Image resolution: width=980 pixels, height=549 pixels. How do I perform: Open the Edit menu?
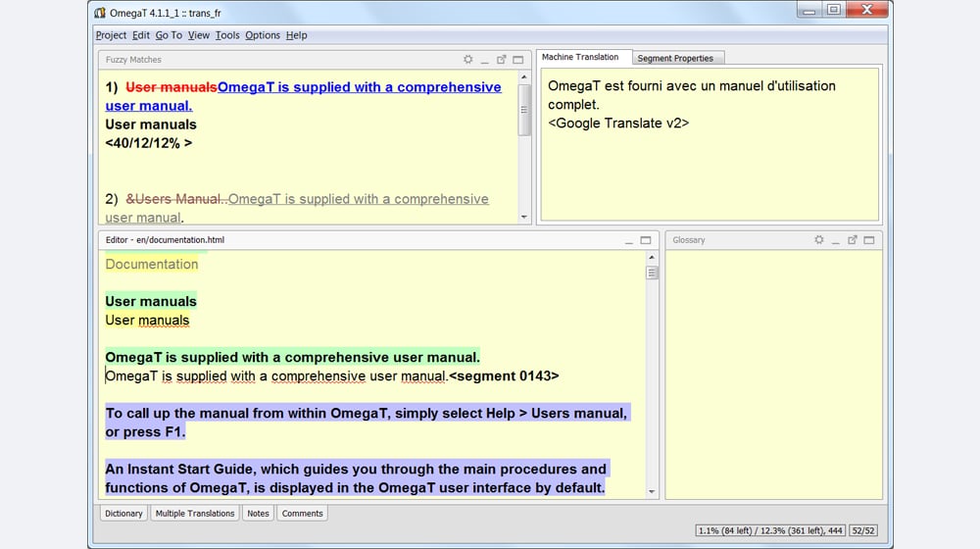140,35
